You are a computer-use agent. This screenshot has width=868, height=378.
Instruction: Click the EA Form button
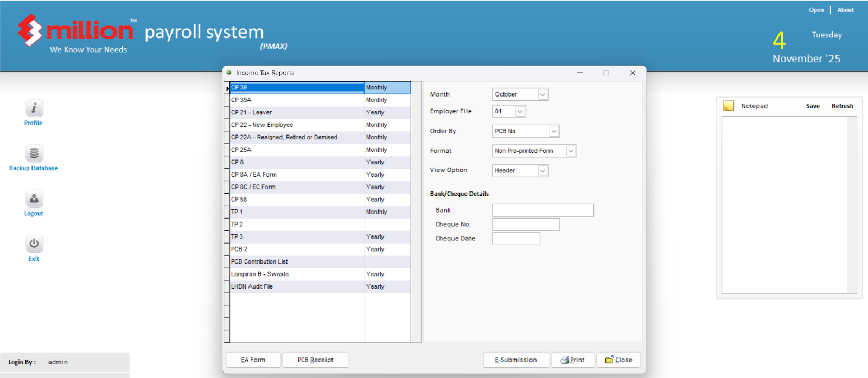[253, 360]
